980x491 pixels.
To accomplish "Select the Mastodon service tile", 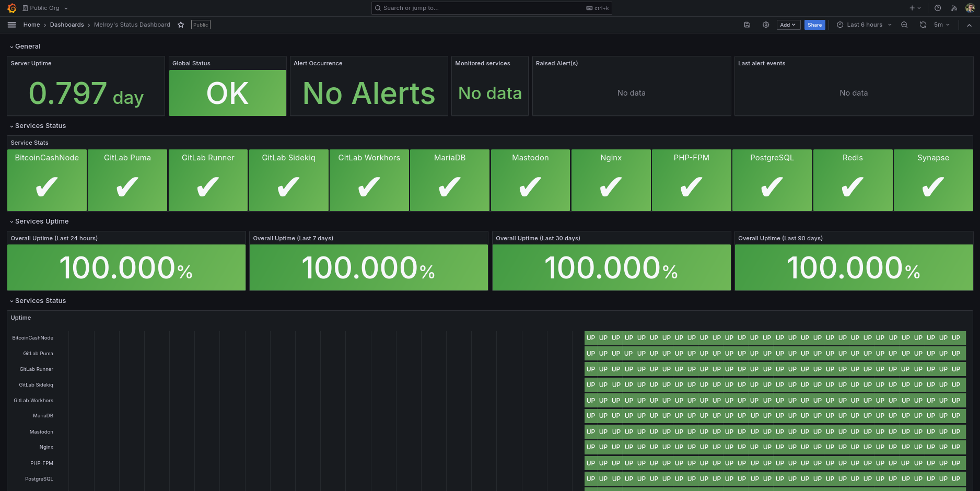I will (x=530, y=180).
